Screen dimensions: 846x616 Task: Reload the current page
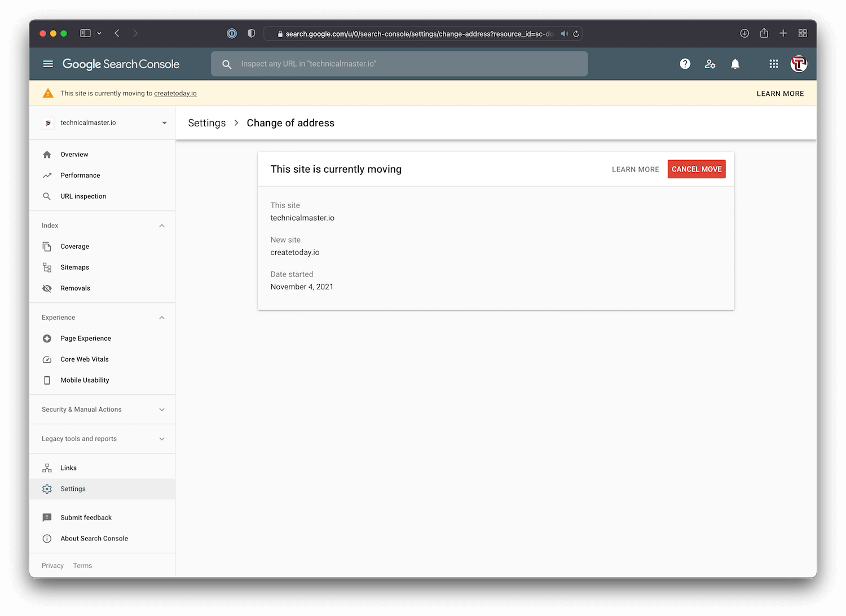576,34
